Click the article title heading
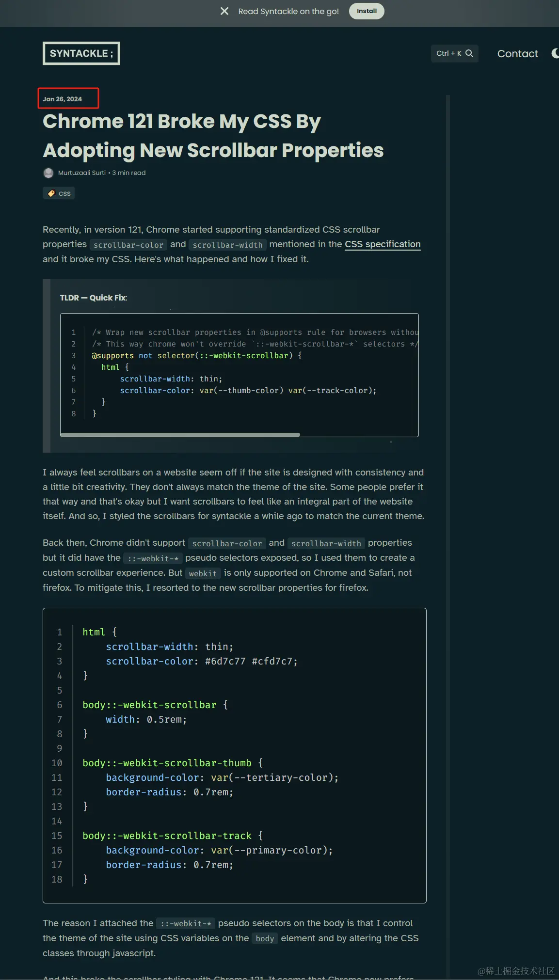This screenshot has height=980, width=559. tap(213, 136)
